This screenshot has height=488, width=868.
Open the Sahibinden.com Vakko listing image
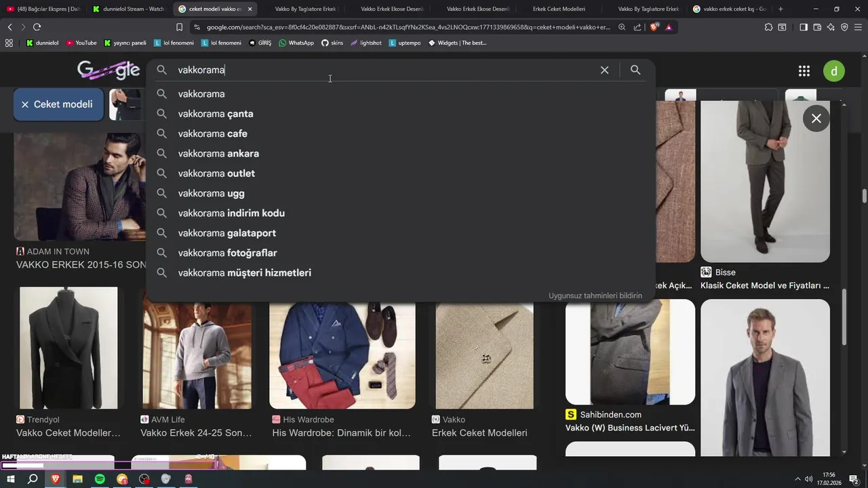[630, 352]
